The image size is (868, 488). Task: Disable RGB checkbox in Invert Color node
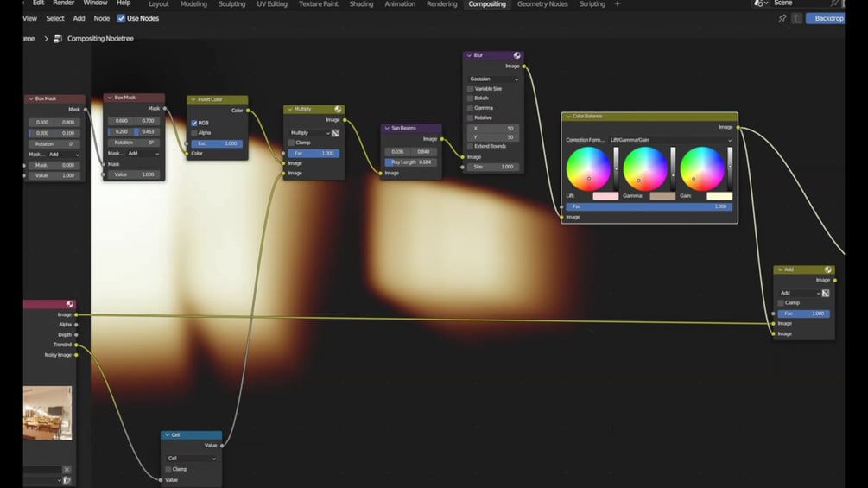tap(193, 123)
